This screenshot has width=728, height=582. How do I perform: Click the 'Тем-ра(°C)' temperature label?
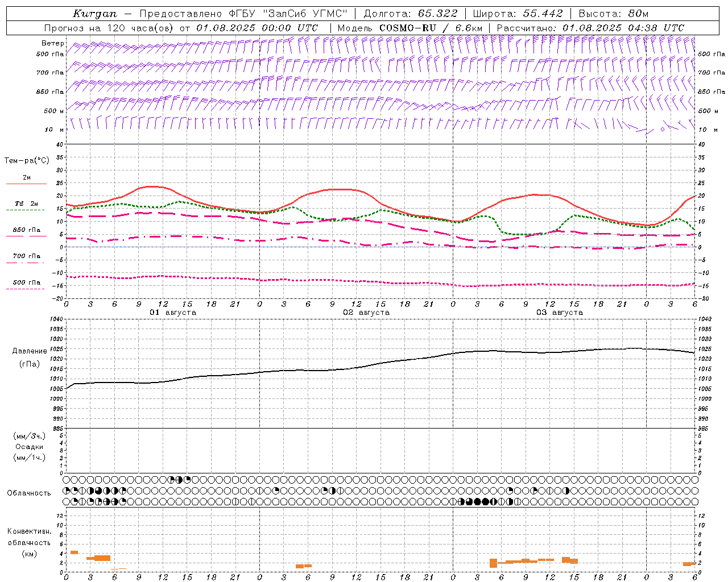pyautogui.click(x=27, y=160)
